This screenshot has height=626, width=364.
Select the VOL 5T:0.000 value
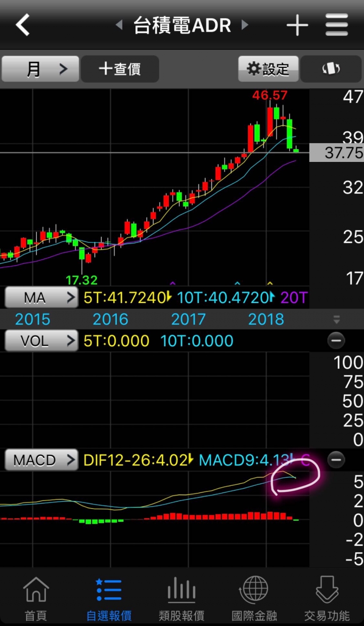click(116, 341)
